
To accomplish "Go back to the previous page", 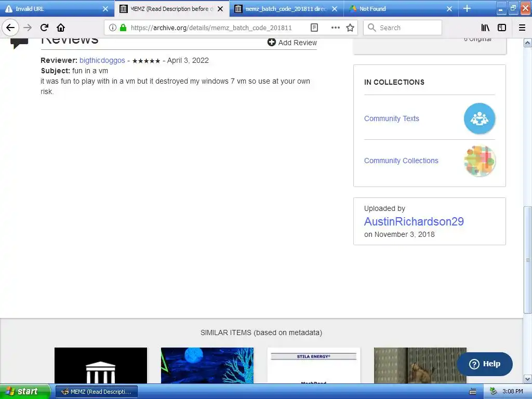I will pos(10,28).
